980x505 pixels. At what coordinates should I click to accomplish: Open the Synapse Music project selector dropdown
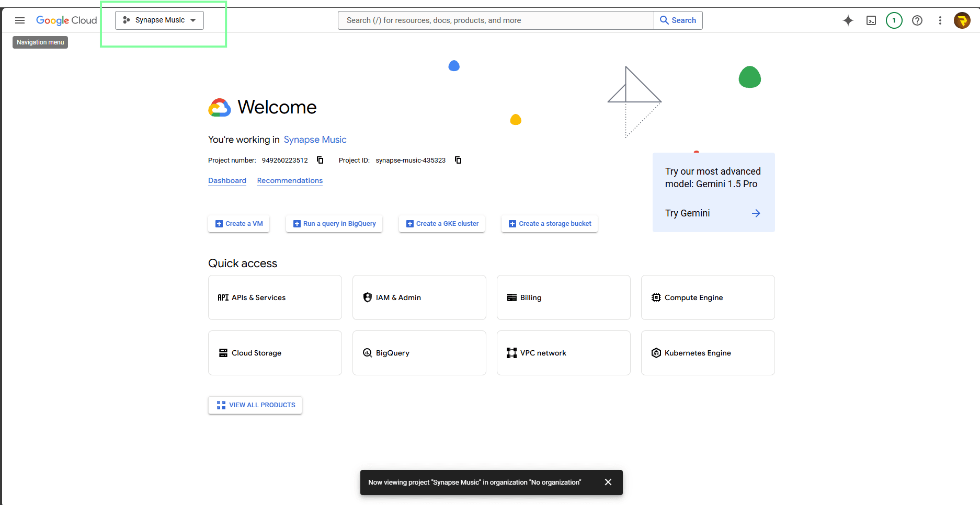click(x=159, y=20)
